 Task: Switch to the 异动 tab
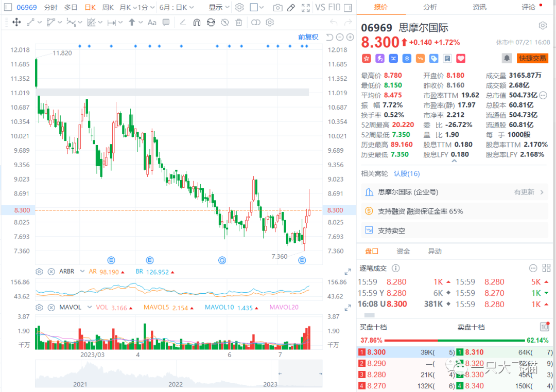(x=435, y=251)
